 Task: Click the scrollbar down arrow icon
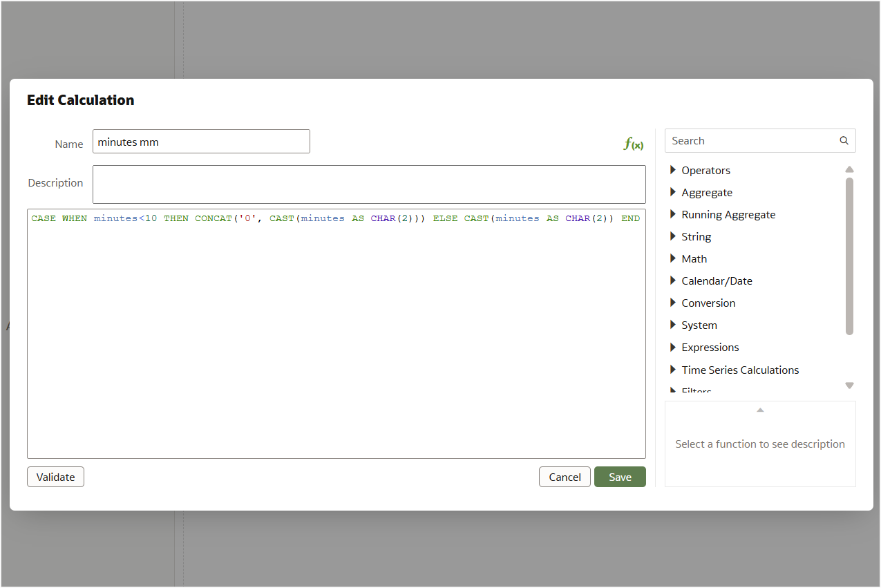tap(849, 386)
